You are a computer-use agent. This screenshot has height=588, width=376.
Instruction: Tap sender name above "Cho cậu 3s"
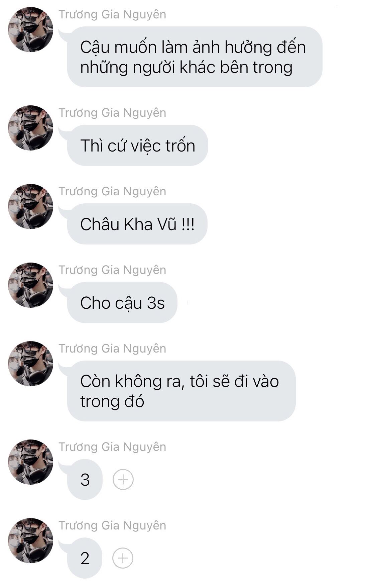pos(112,270)
